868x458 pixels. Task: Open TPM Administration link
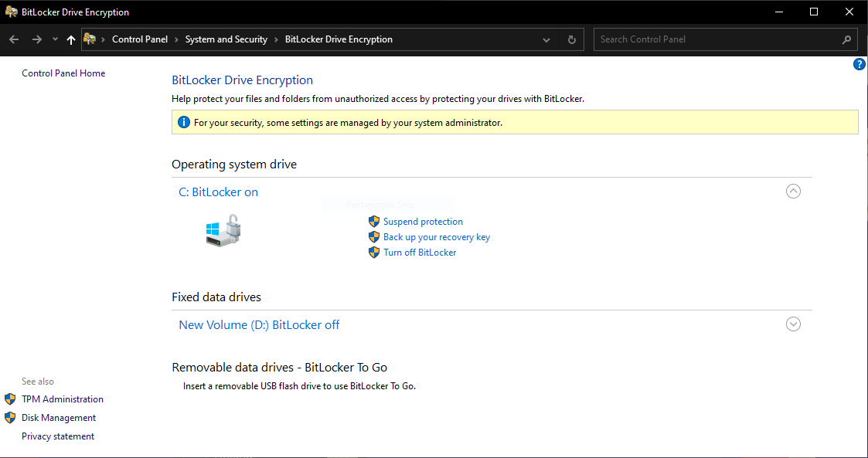pos(63,399)
